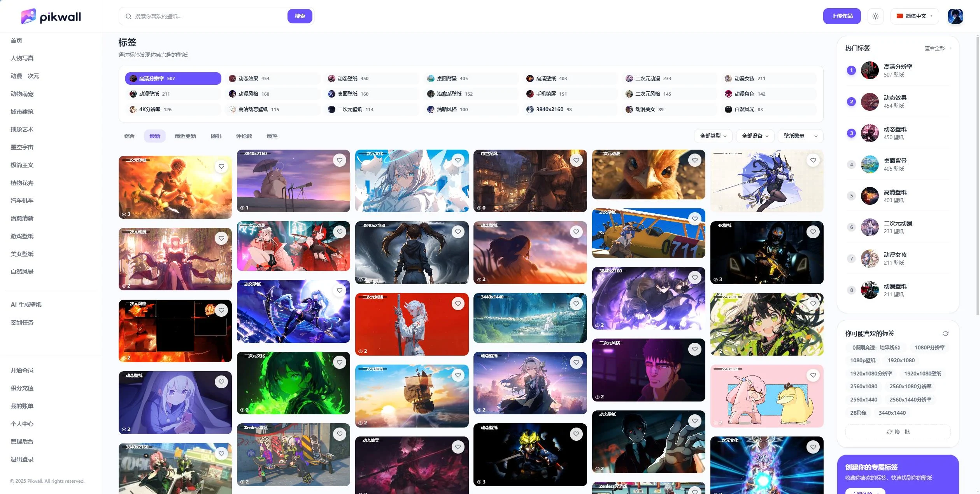This screenshot has height=494, width=980.
Task: Click the avatar of rank 4 桌面背景 in 热门标签
Action: click(x=870, y=164)
